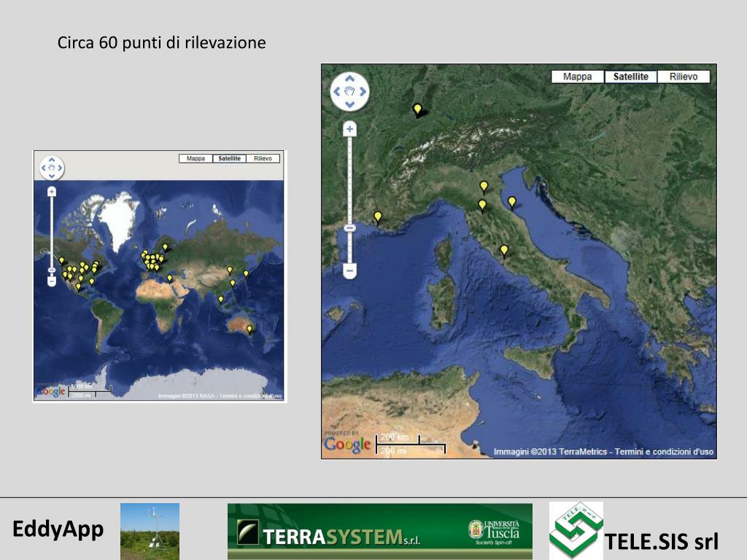Select the marker north of the Alps
The width and height of the screenshot is (747, 560).
(417, 110)
